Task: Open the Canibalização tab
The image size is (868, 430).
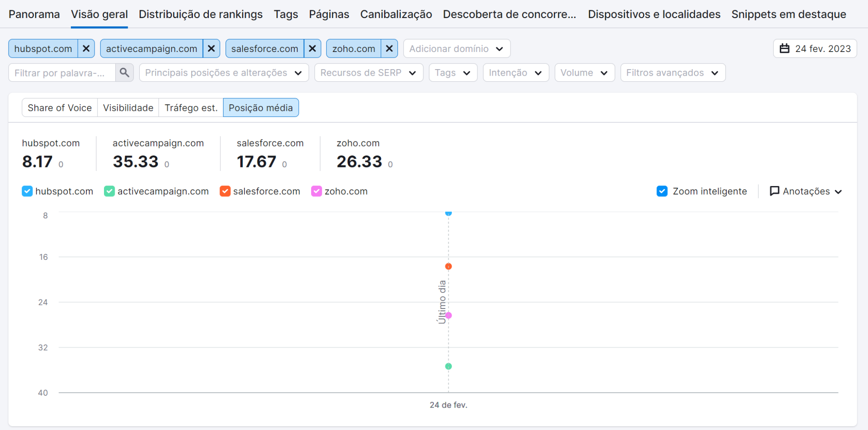Action: click(x=396, y=14)
